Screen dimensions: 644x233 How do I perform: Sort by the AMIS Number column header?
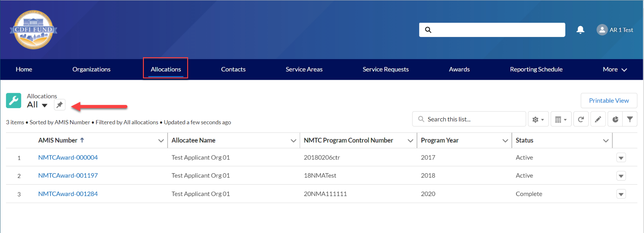[x=58, y=140]
